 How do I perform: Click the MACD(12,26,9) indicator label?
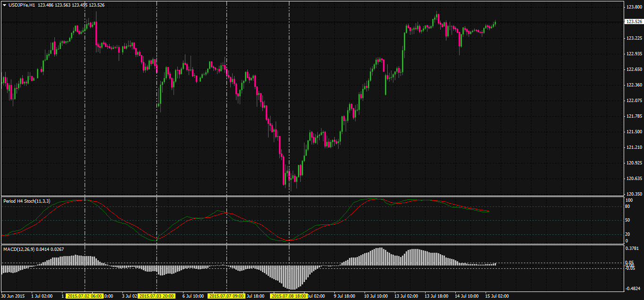pos(19,249)
